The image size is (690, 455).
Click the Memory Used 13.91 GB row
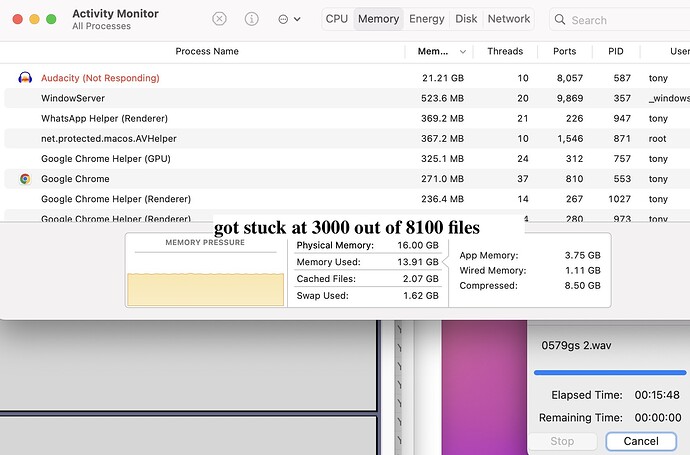tap(367, 262)
